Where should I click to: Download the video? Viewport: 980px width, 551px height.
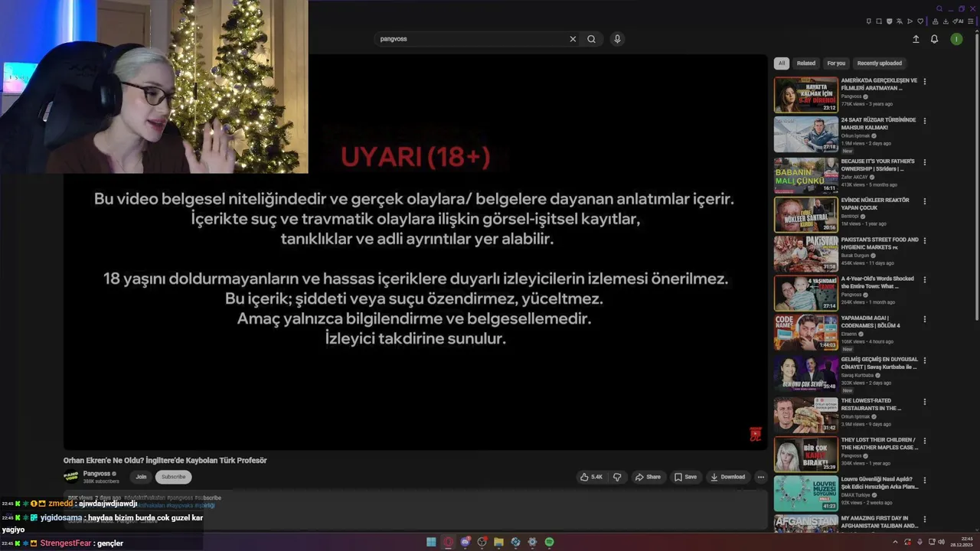pyautogui.click(x=727, y=477)
